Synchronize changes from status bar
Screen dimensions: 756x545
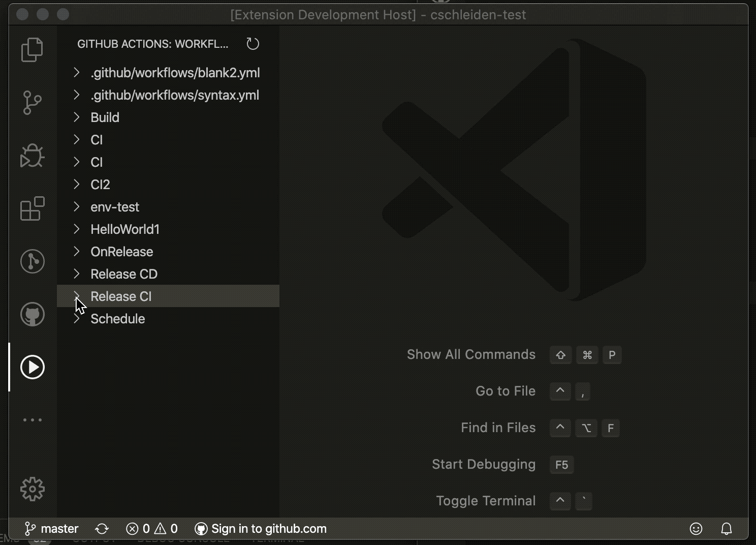(x=102, y=529)
